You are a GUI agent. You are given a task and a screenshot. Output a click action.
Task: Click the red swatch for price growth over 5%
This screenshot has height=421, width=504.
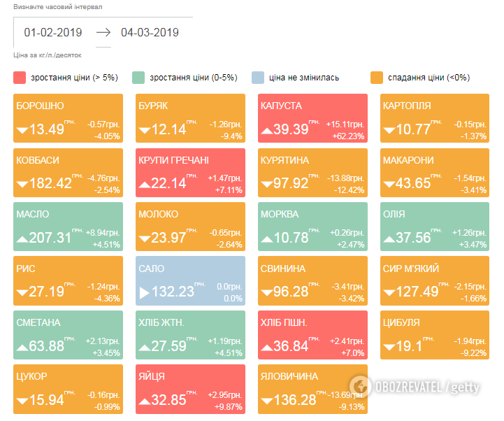[19, 77]
